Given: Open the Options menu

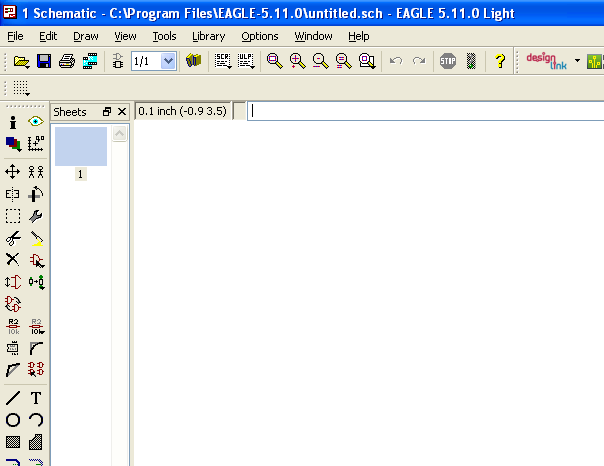Looking at the screenshot, I should click(260, 36).
